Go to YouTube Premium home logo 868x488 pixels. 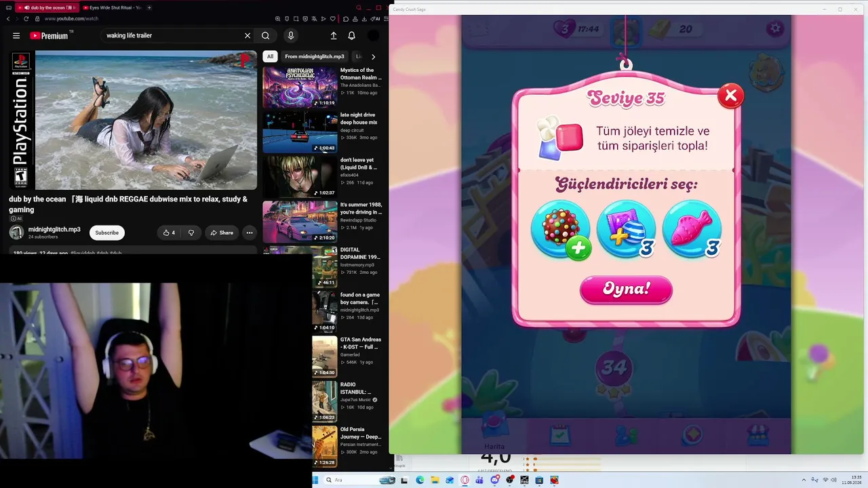(x=50, y=35)
